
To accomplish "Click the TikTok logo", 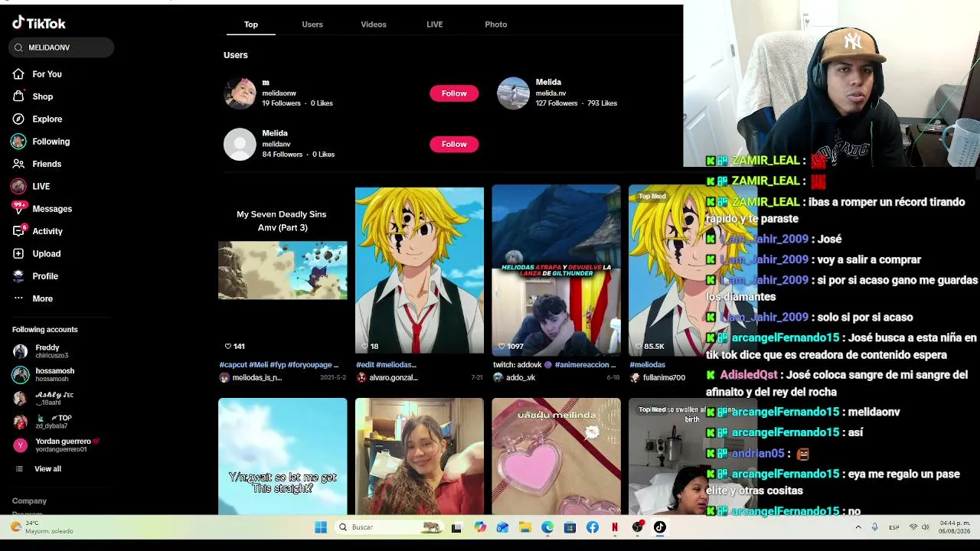I will click(39, 23).
